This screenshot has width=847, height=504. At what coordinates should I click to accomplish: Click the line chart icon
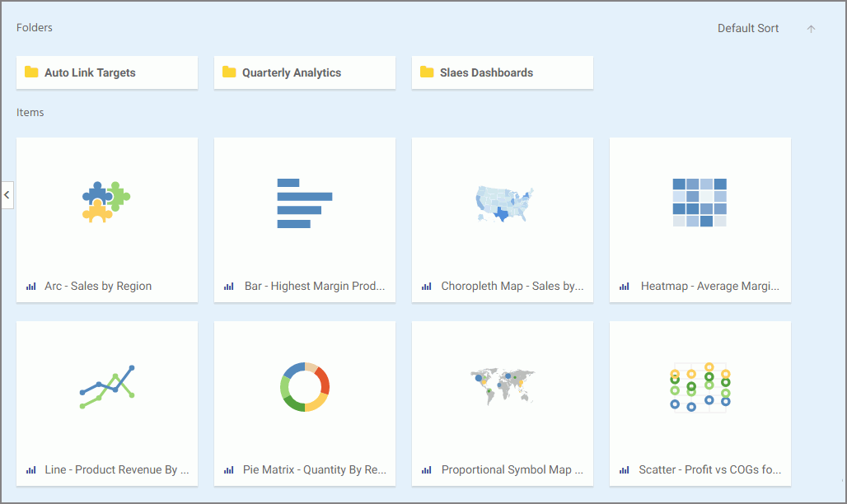[x=106, y=386]
